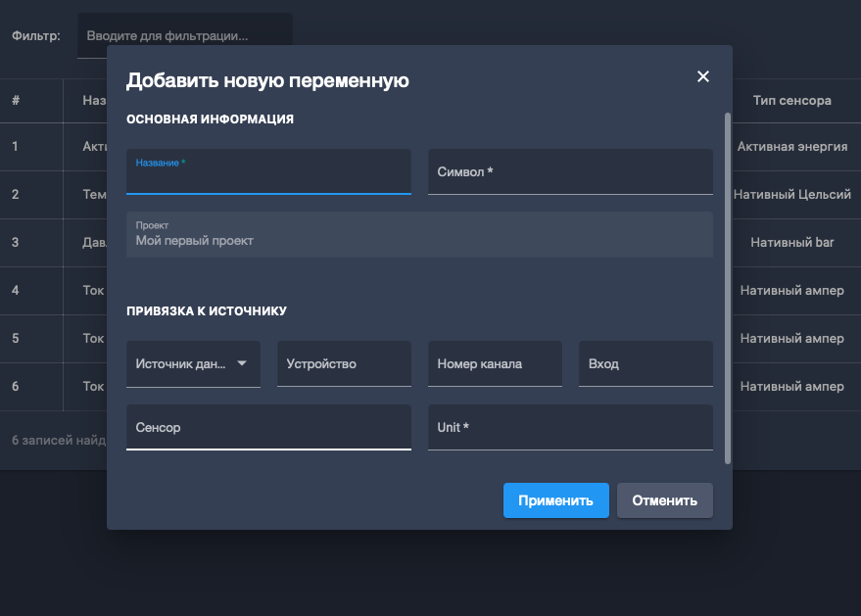Click the Сенсор field

click(x=268, y=428)
